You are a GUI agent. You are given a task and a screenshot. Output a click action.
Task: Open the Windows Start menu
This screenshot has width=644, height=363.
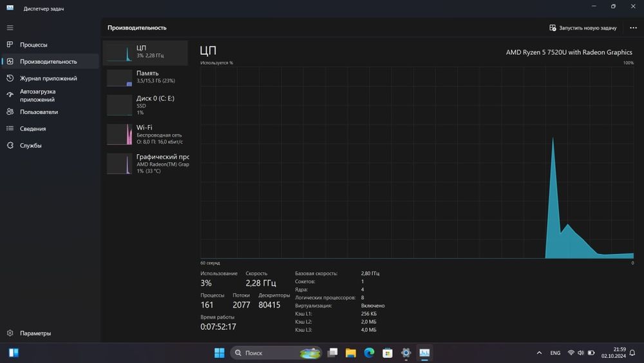click(220, 353)
